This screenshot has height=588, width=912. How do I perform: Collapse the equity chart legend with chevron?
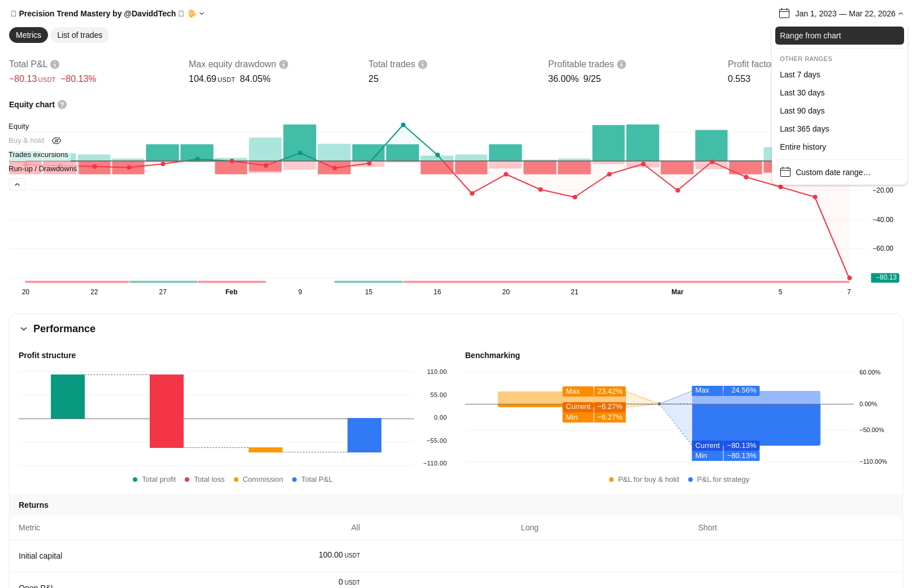pos(17,185)
